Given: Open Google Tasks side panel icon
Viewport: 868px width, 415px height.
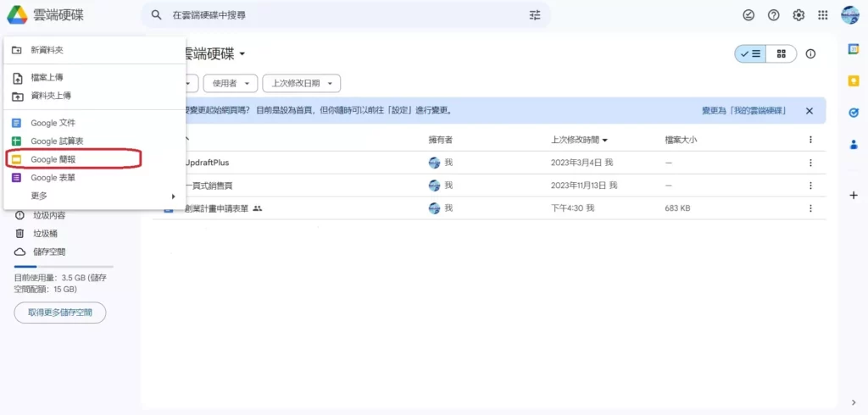Looking at the screenshot, I should point(854,113).
